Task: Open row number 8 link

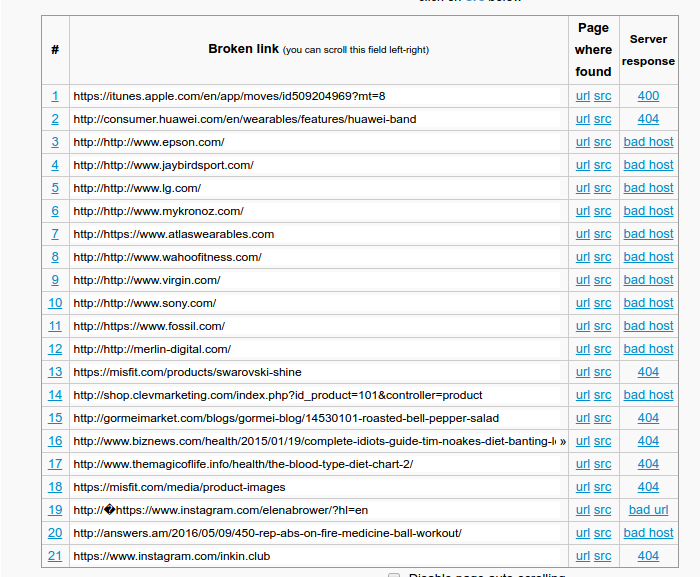Action: pyautogui.click(x=55, y=257)
